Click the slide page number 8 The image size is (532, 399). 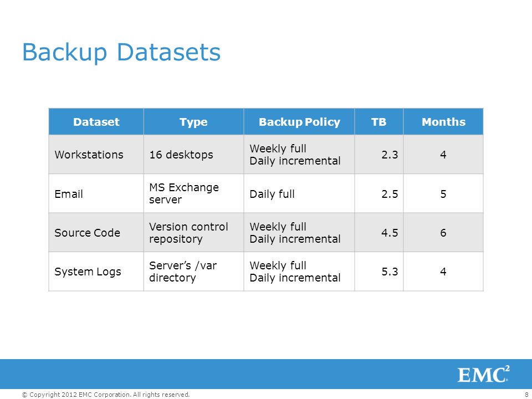tap(526, 394)
